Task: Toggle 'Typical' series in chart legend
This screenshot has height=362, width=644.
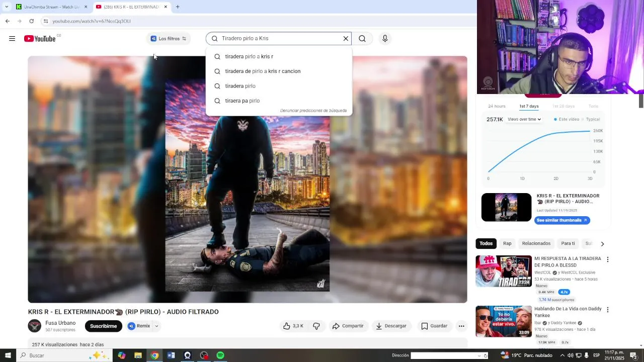Action: [x=591, y=119]
